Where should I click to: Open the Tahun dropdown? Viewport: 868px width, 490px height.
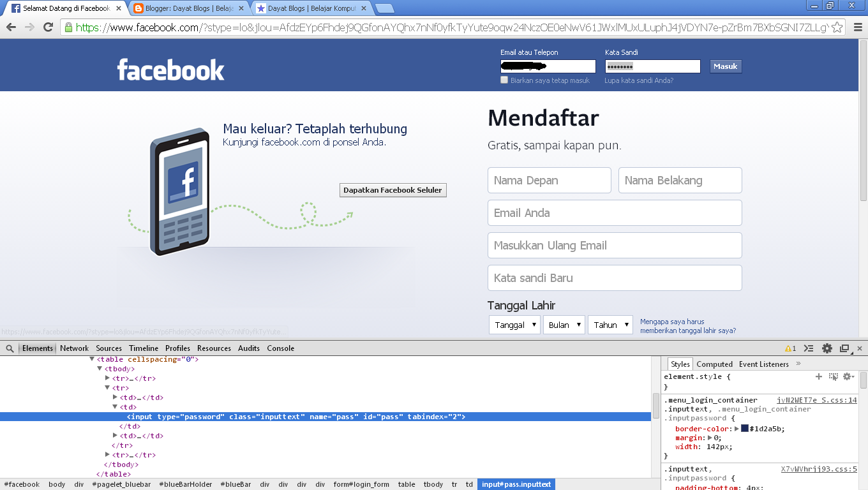[610, 325]
